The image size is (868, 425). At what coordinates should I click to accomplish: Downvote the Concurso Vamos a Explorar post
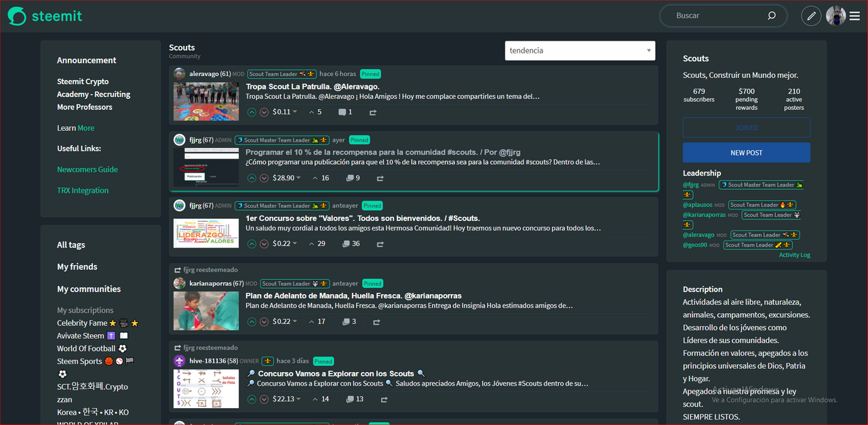pyautogui.click(x=264, y=399)
